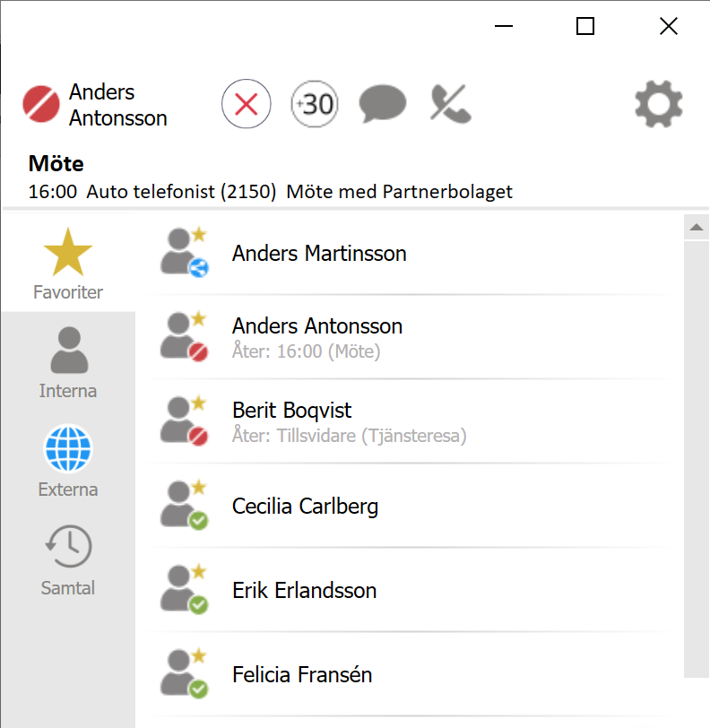Open the Samtal call history tab
710x728 pixels.
[x=68, y=560]
